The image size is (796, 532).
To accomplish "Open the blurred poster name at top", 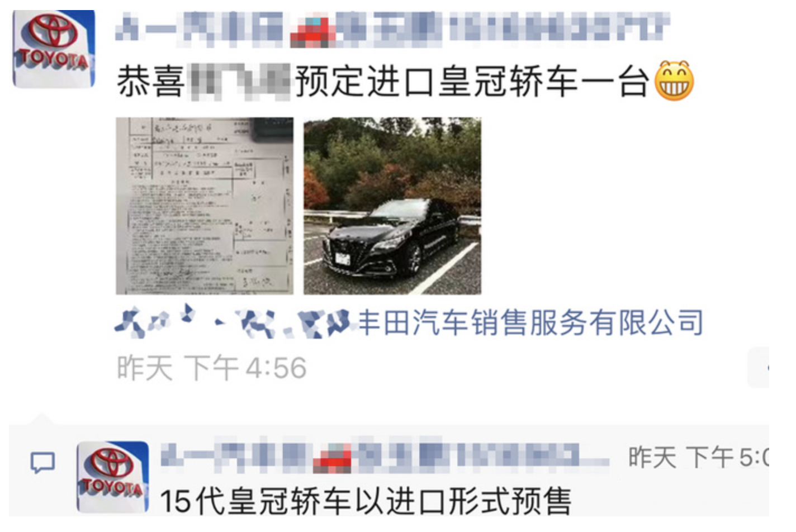I will coord(392,28).
